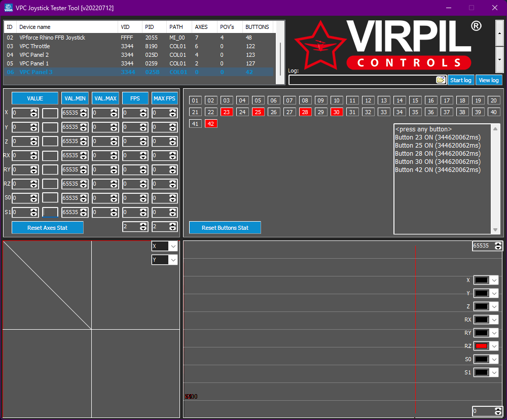This screenshot has height=420, width=507.
Task: Click button indicator 10
Action: (x=336, y=100)
